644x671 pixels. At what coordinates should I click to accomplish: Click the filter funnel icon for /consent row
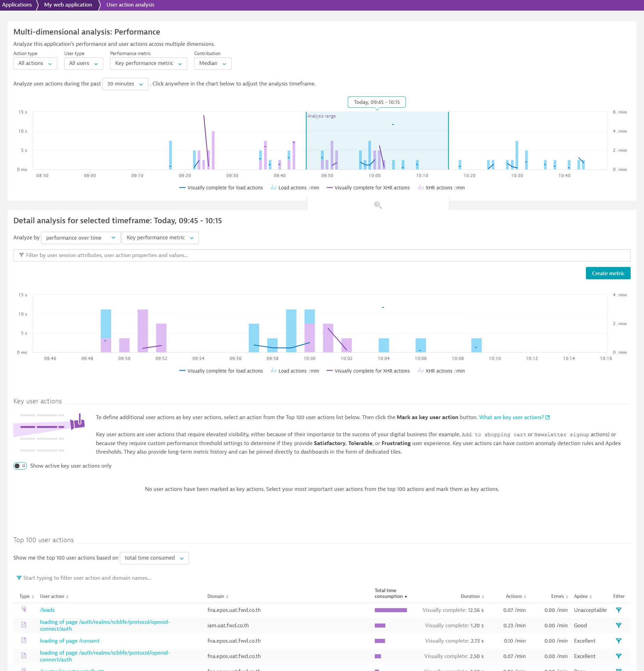(x=618, y=641)
